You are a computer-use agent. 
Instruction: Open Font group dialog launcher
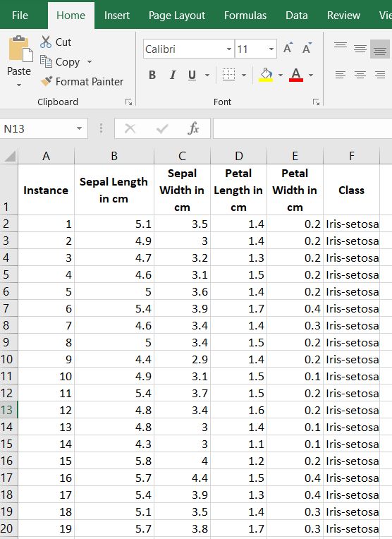[316, 102]
